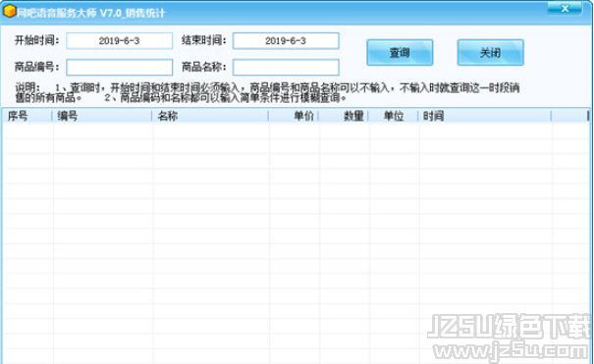The image size is (594, 364).
Task: Close the sales statistics window
Action: pyautogui.click(x=565, y=8)
